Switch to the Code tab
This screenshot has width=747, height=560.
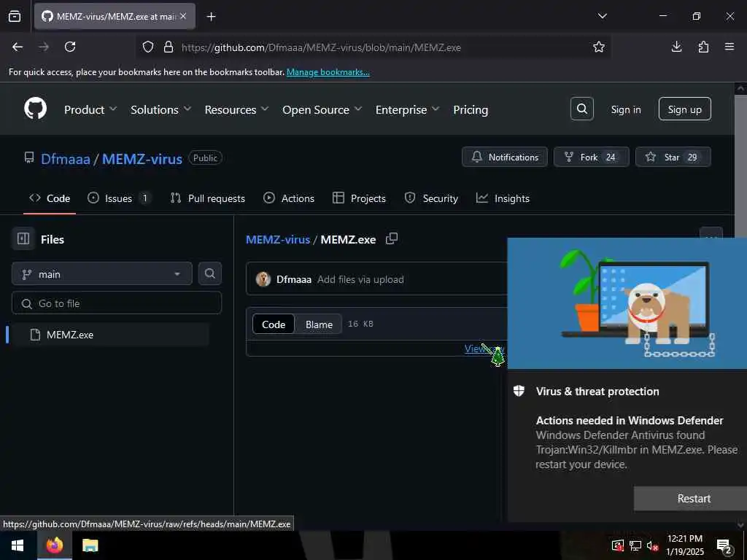(50, 198)
